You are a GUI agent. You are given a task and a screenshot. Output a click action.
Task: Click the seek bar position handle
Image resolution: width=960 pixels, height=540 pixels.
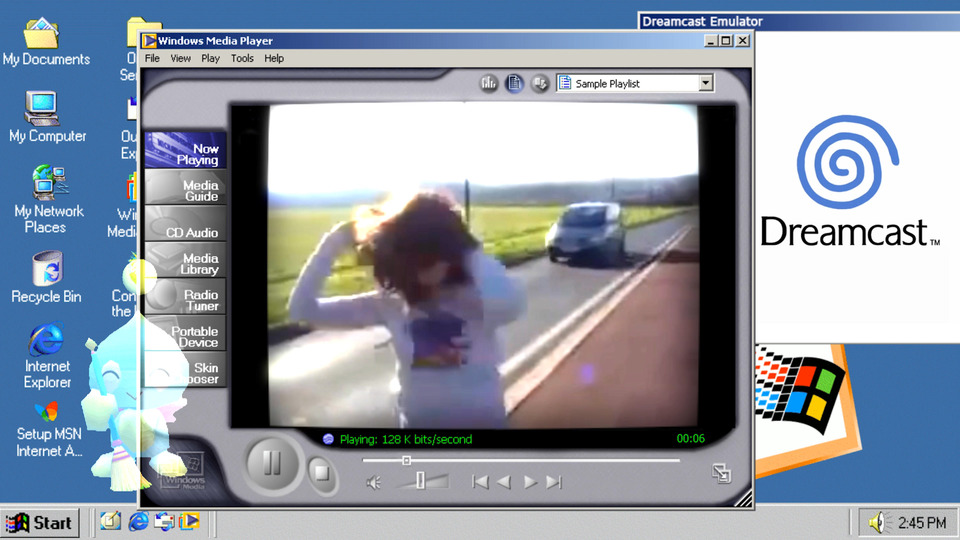[407, 460]
